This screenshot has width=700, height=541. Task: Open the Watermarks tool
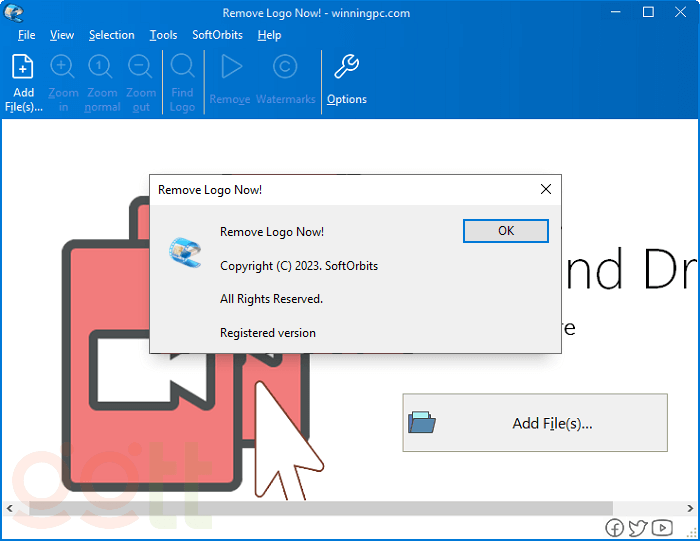tap(285, 68)
